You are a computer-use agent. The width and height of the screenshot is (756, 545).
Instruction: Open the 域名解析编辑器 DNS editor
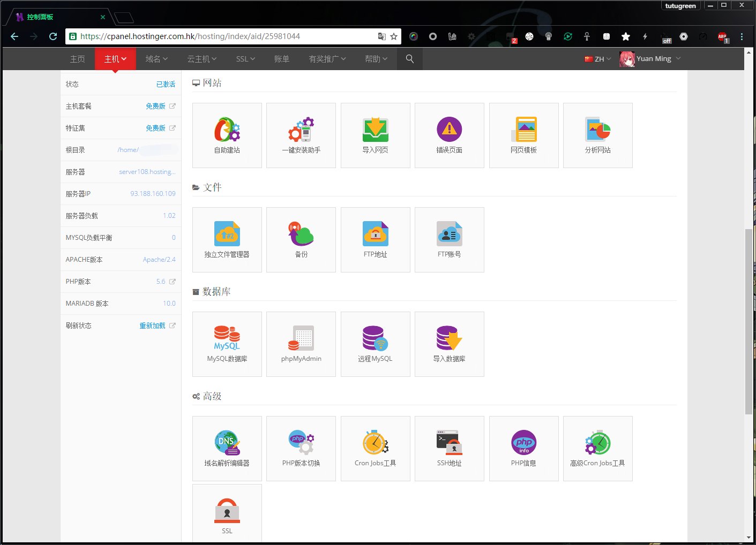pos(227,449)
